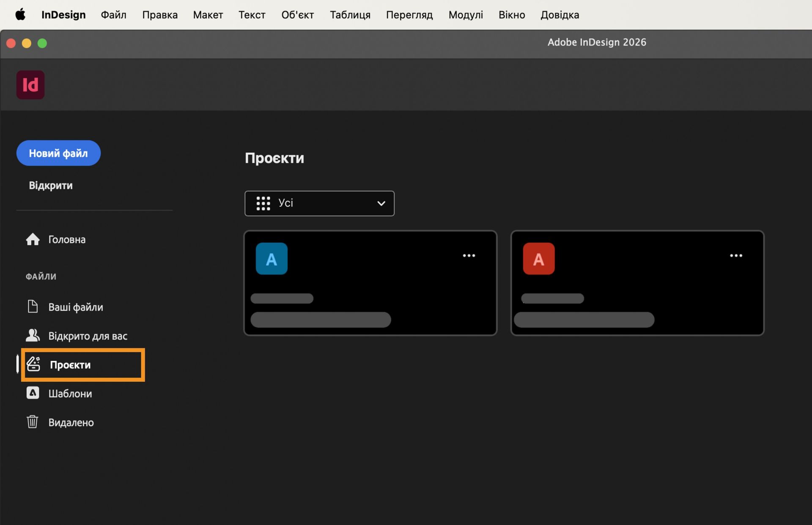Click the Deleted trash can icon

pos(33,422)
